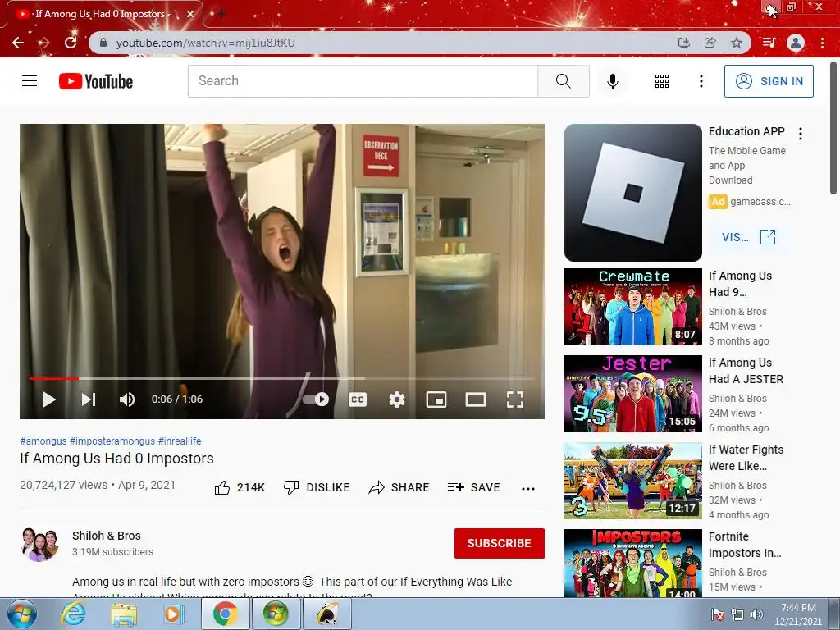
Task: Open Shiloh & Bros channel avatar
Action: 39,545
